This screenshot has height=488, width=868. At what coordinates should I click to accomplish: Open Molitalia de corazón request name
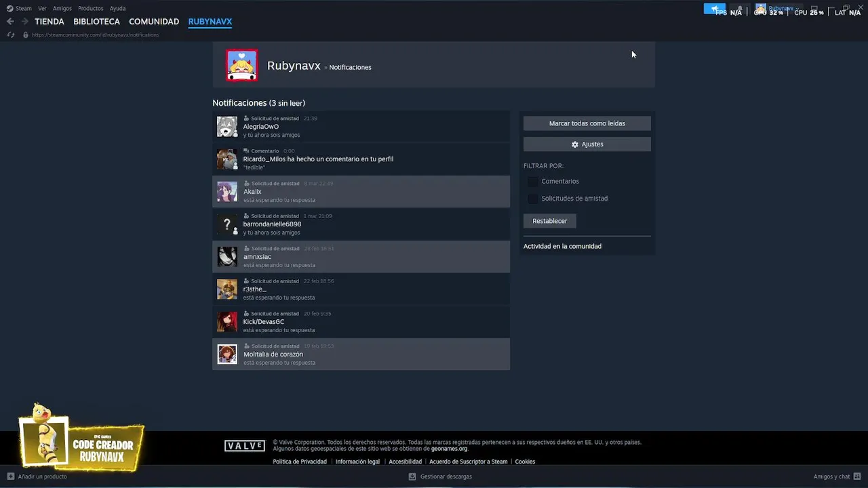click(x=273, y=354)
